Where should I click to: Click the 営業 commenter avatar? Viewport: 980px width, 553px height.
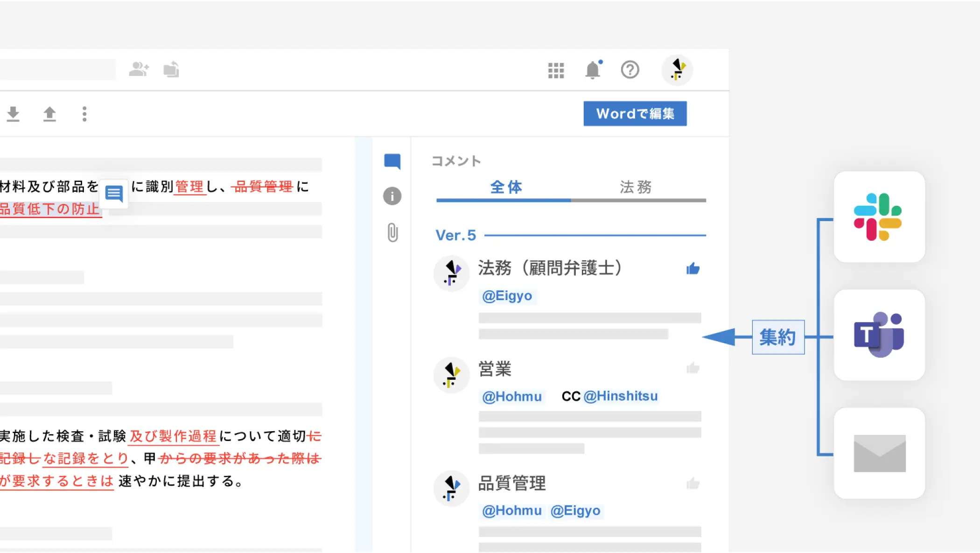pos(451,375)
